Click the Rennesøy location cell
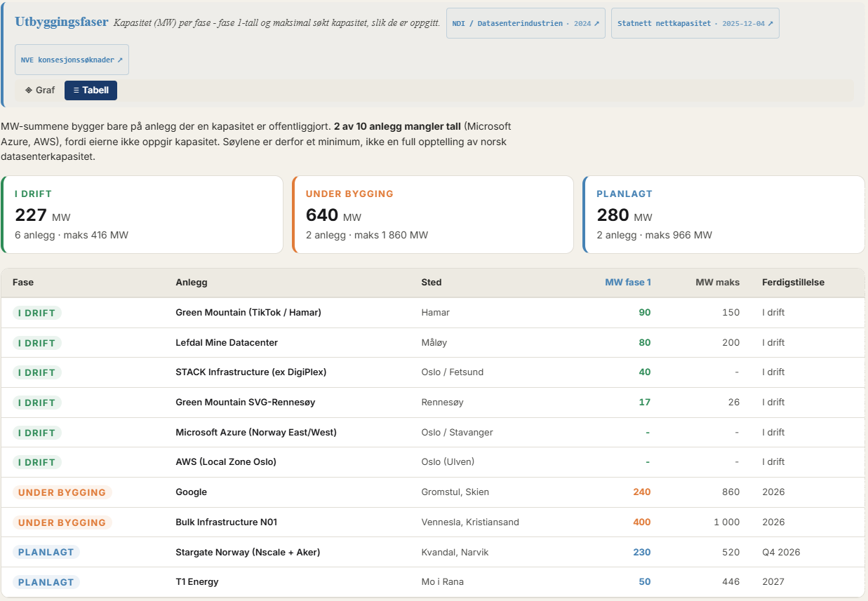Screen dimensions: 868x601 tap(442, 402)
